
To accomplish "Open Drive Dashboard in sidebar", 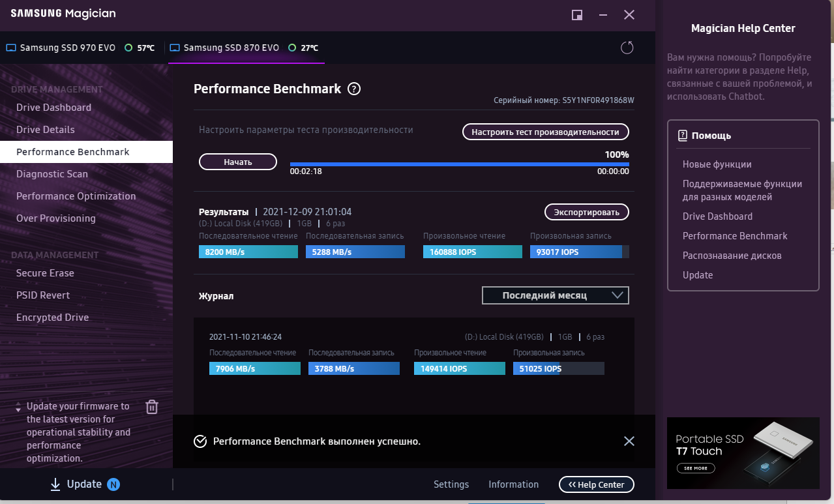I will (53, 108).
